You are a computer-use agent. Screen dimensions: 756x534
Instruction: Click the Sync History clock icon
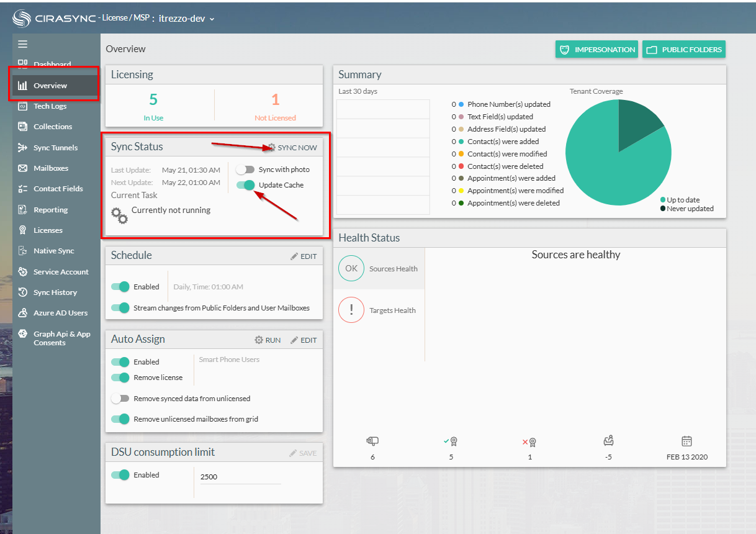pos(23,292)
